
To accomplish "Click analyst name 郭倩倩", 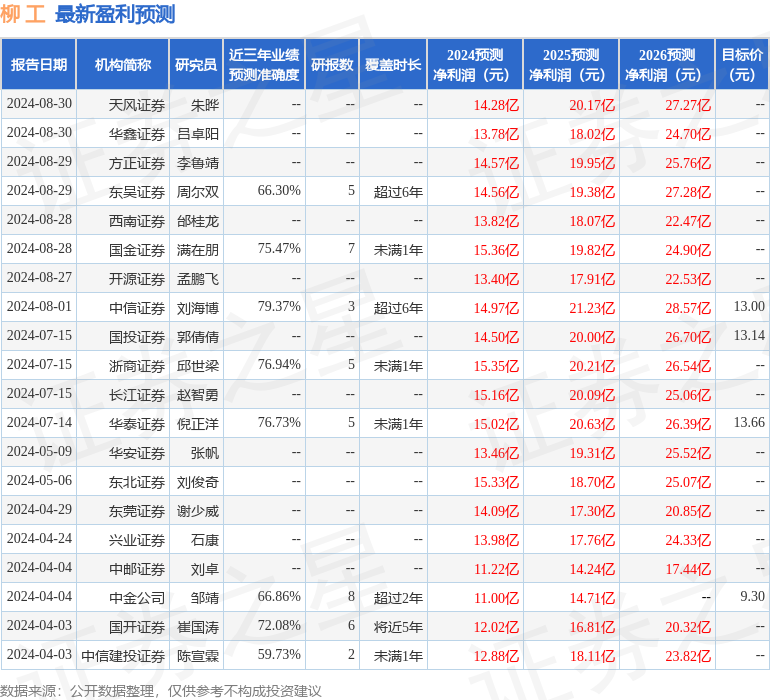I will pyautogui.click(x=198, y=337).
